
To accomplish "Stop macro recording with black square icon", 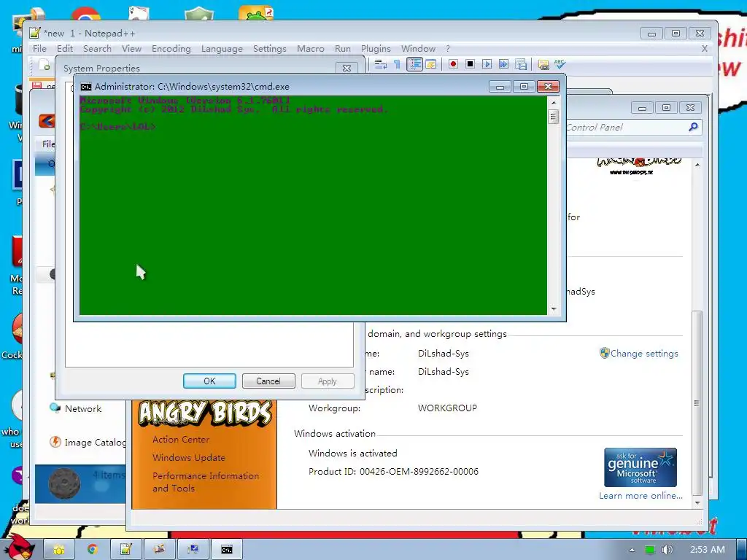I will click(x=470, y=64).
